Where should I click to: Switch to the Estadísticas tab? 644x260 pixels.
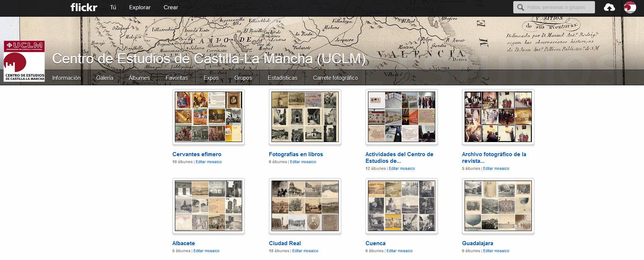[x=282, y=78]
